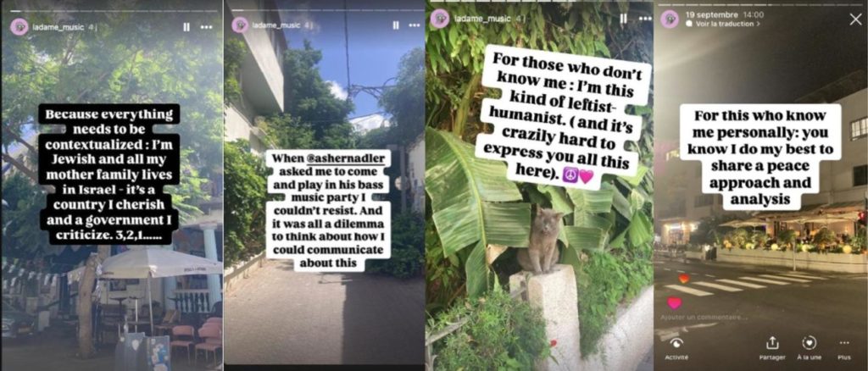The width and height of the screenshot is (868, 371).
Task: Open the three-dot menu on the second story
Action: [414, 25]
